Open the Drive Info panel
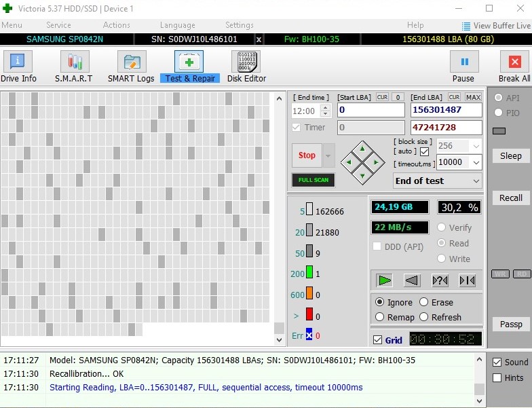Viewport: 532px width, 408px height. click(x=18, y=67)
